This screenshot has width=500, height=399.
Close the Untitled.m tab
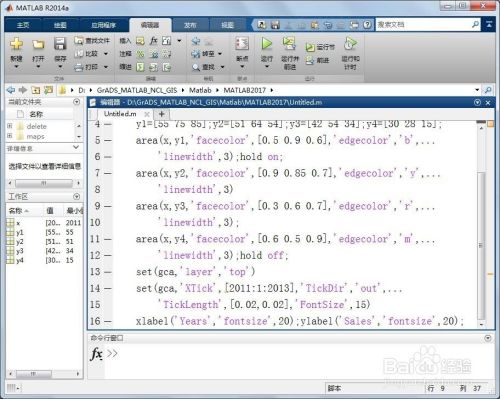point(147,114)
